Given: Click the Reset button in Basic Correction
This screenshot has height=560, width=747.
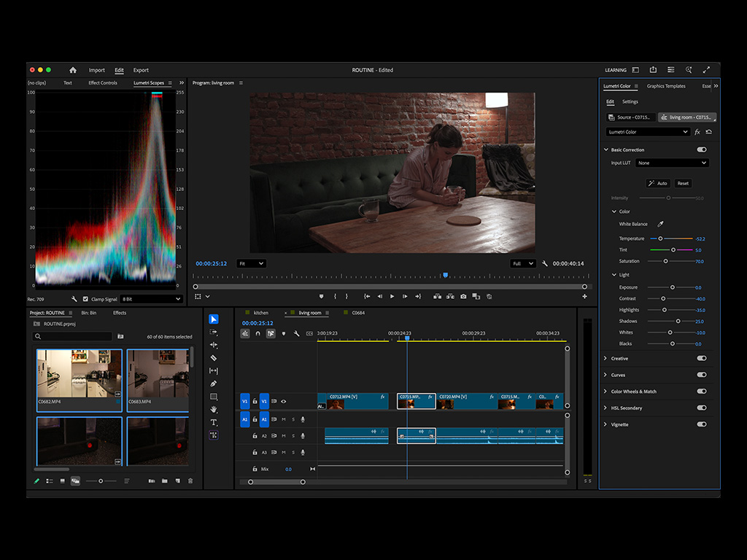Looking at the screenshot, I should [683, 183].
